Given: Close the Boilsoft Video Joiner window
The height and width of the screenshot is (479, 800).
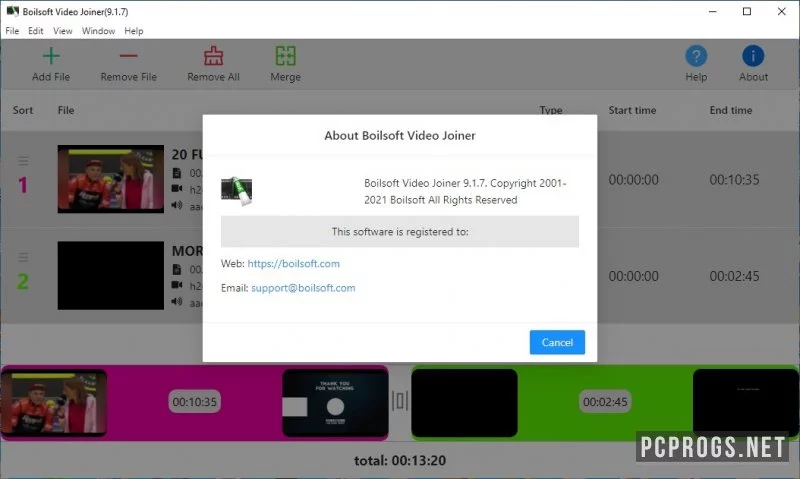Looking at the screenshot, I should point(781,11).
